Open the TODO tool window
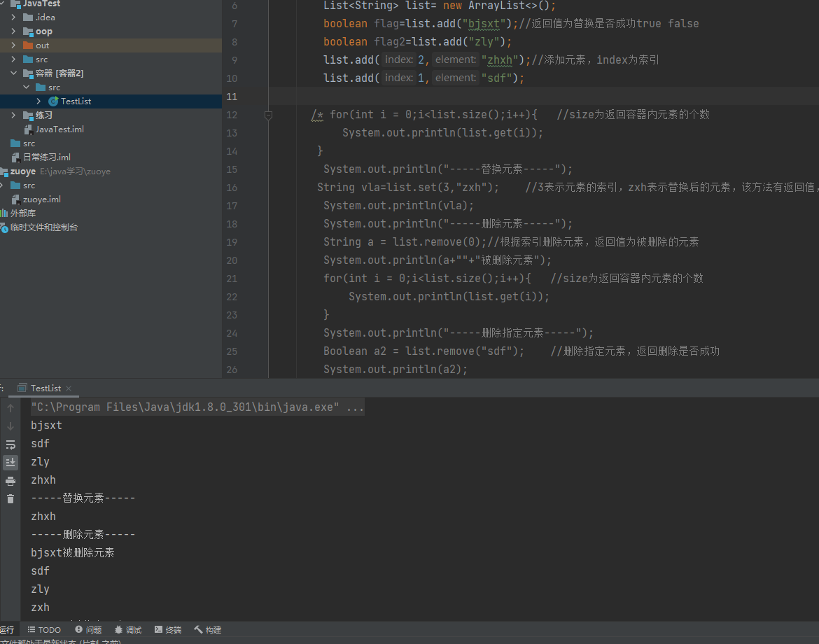Viewport: 819px width, 644px height. (44, 630)
